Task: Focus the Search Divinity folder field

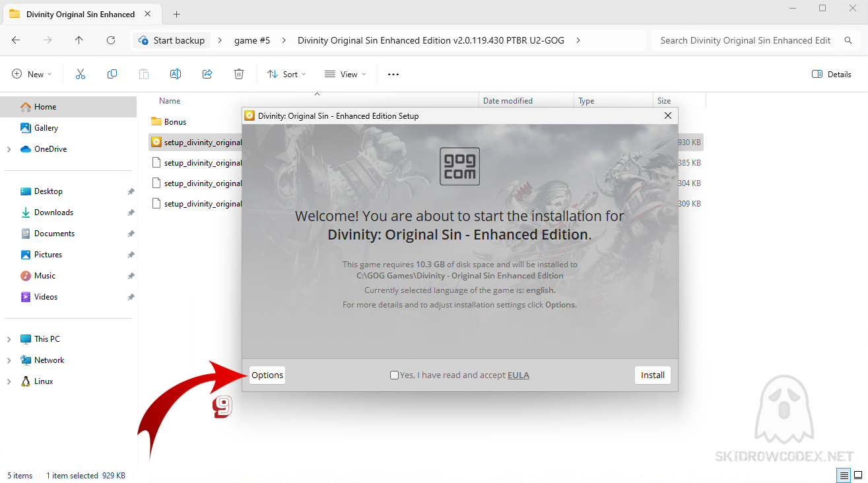Action: pos(756,40)
